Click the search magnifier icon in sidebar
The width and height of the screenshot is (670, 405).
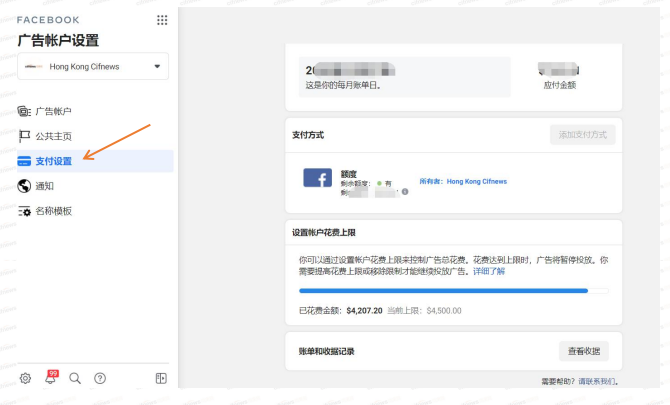(75, 378)
